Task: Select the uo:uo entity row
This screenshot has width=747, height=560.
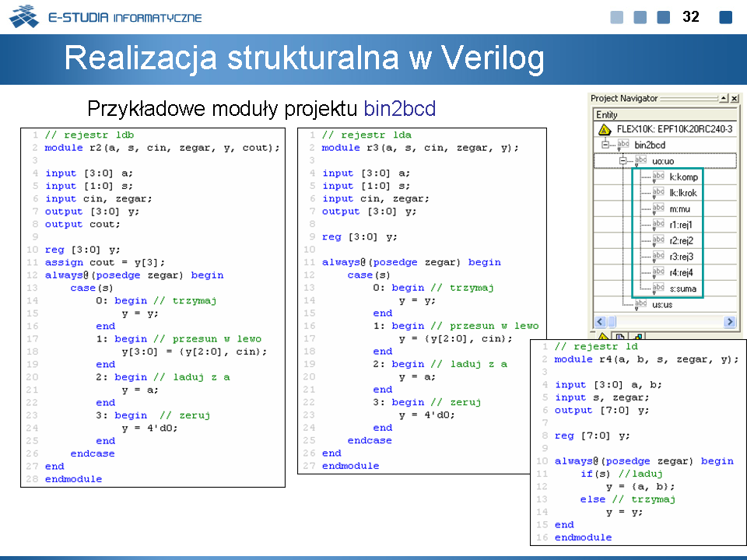Action: click(665, 161)
